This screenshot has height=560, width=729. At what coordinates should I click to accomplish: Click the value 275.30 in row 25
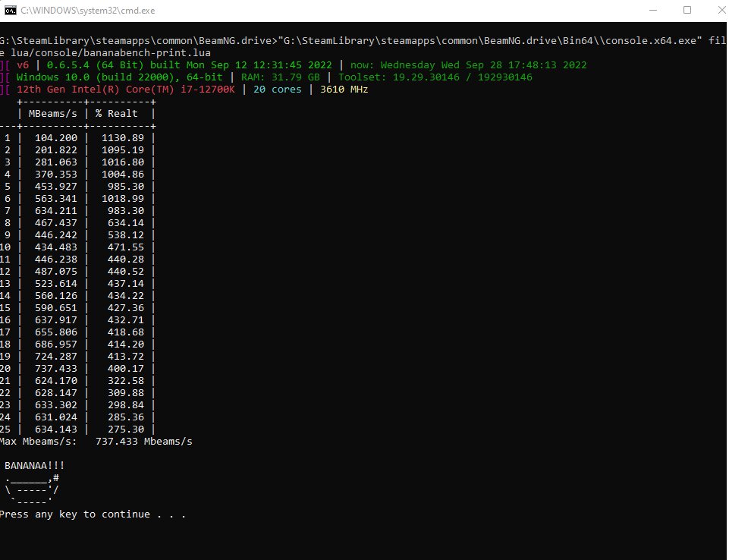pyautogui.click(x=126, y=429)
